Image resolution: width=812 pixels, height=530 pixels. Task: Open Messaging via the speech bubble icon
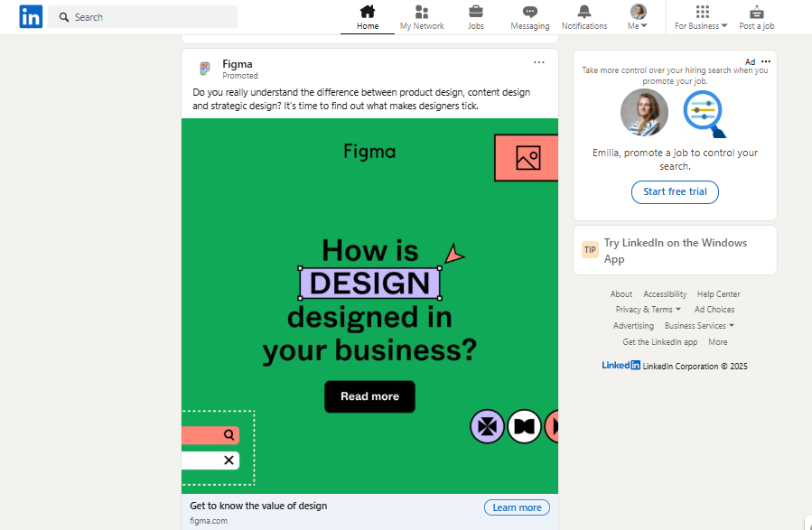coord(529,12)
